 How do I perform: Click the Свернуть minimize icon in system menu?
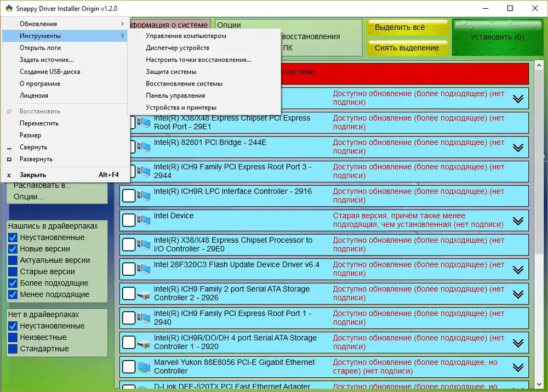[x=9, y=148]
